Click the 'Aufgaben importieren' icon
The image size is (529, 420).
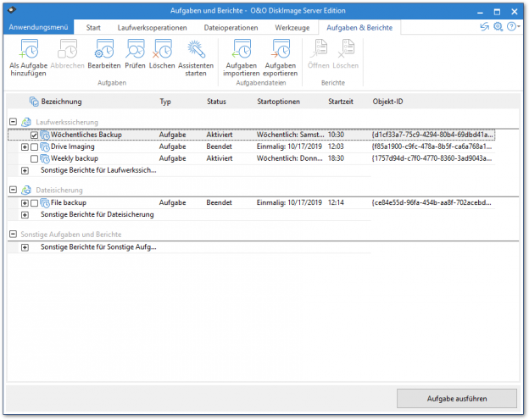point(241,49)
